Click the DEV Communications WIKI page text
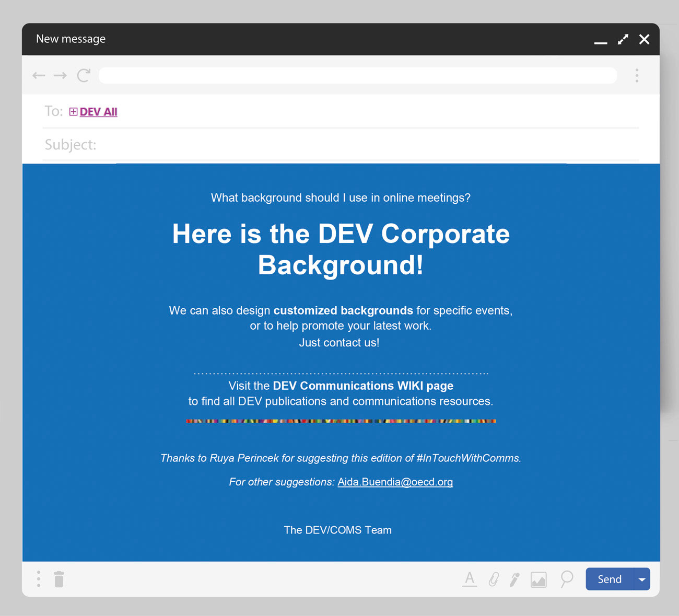 362,386
